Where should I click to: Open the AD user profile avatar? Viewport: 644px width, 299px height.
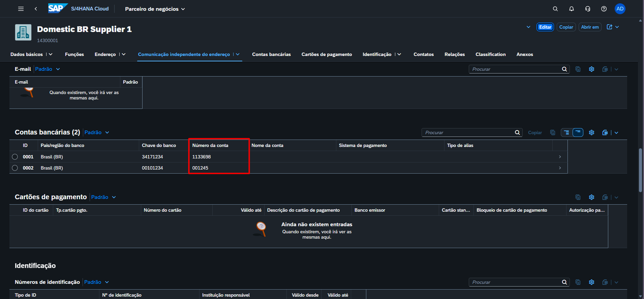click(620, 9)
